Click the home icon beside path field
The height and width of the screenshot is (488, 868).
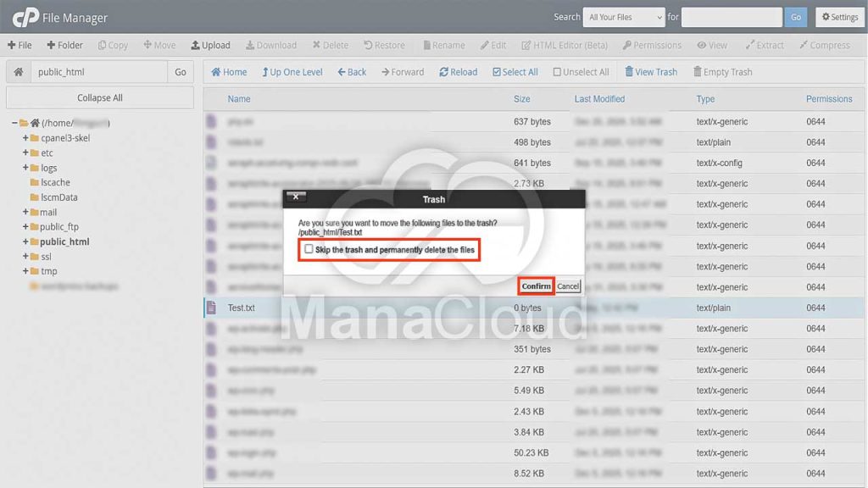19,72
